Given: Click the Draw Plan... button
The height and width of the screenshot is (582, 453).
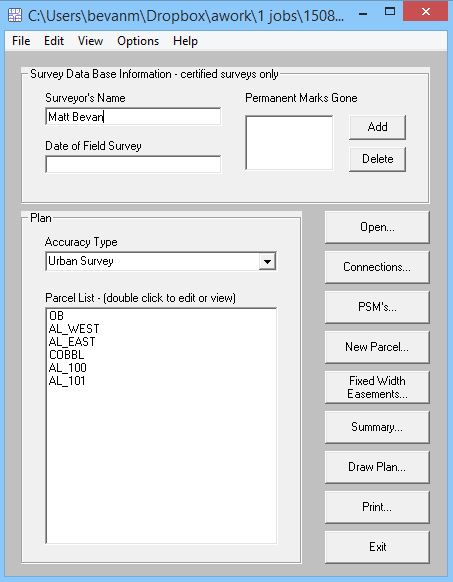Looking at the screenshot, I should pyautogui.click(x=377, y=467).
